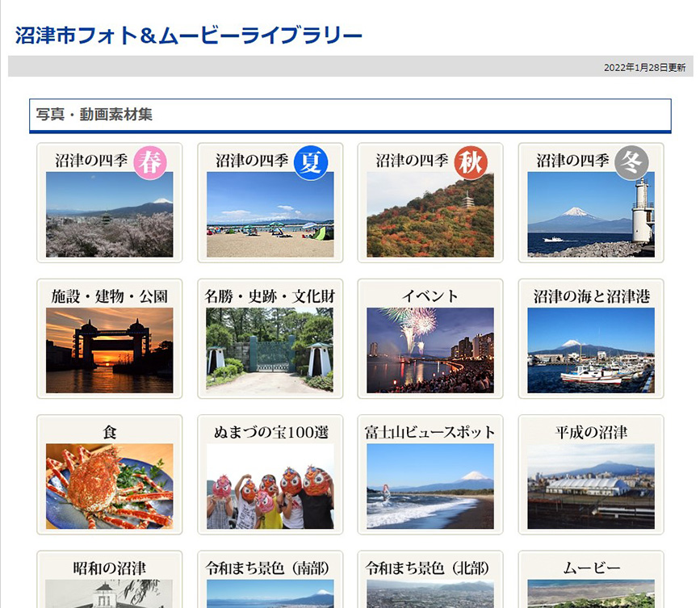Open the Numazu port boats photo
700x608 pixels.
(591, 350)
